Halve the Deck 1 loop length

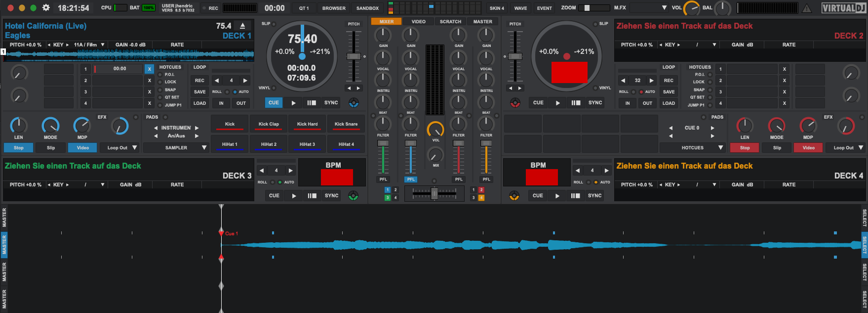[217, 80]
